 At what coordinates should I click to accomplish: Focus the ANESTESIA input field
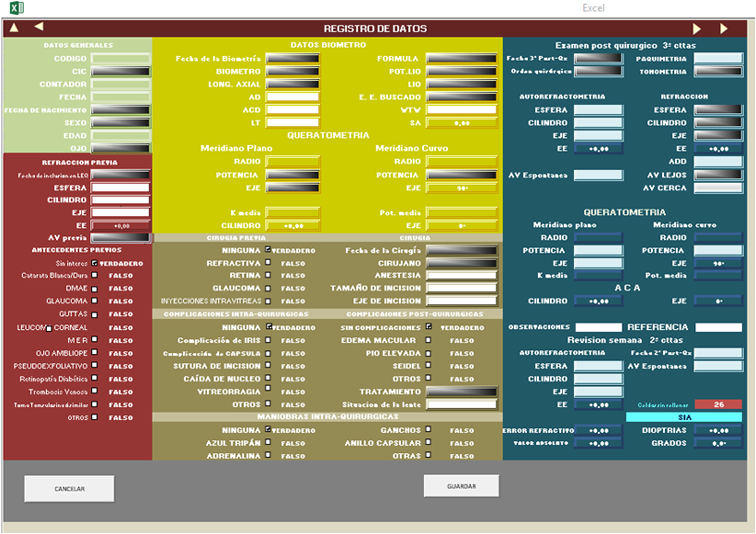[x=461, y=276]
